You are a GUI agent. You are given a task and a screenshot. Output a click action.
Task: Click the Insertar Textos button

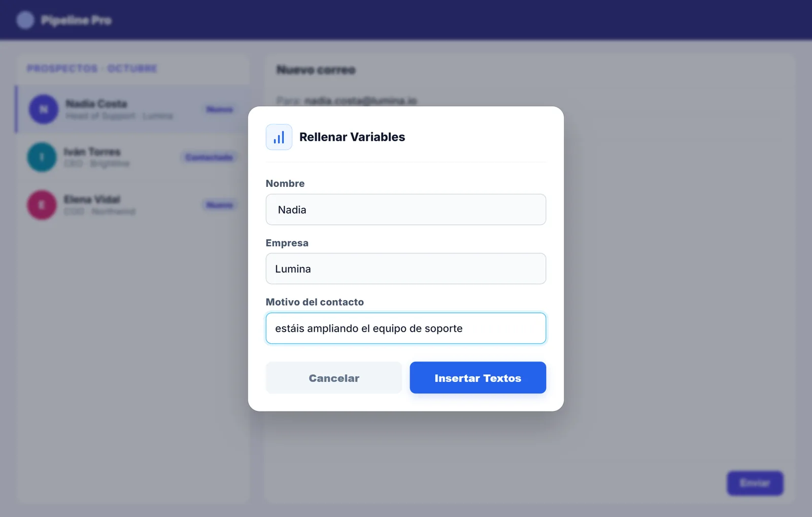pos(478,378)
